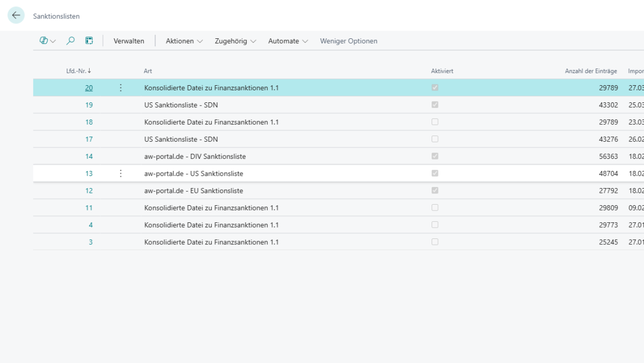Image resolution: width=644 pixels, height=363 pixels.
Task: Go back with the arrow button
Action: click(x=16, y=15)
